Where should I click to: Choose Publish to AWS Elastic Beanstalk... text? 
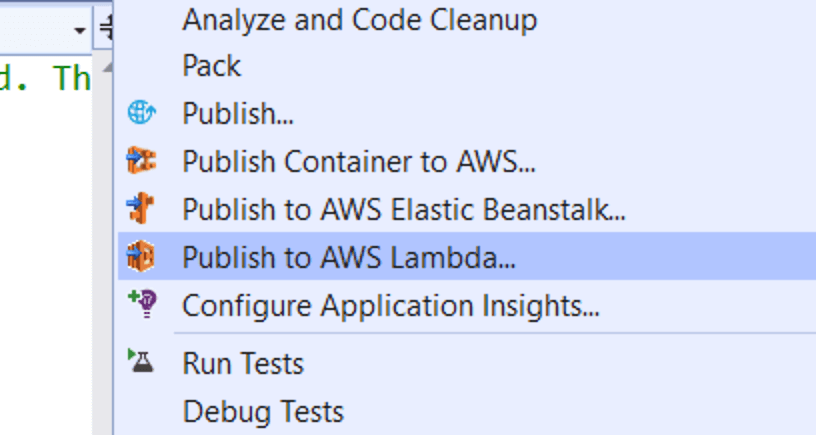tap(404, 209)
